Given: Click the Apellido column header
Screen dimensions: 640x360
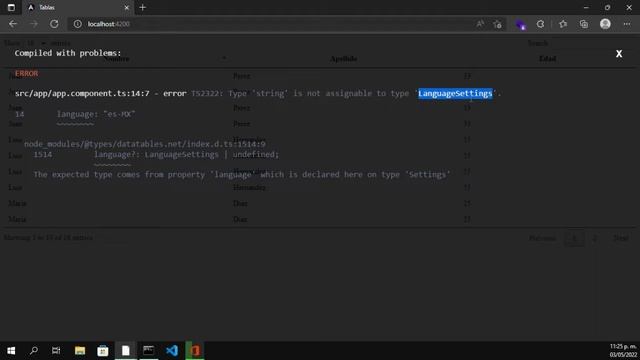Looking at the screenshot, I should (x=343, y=59).
